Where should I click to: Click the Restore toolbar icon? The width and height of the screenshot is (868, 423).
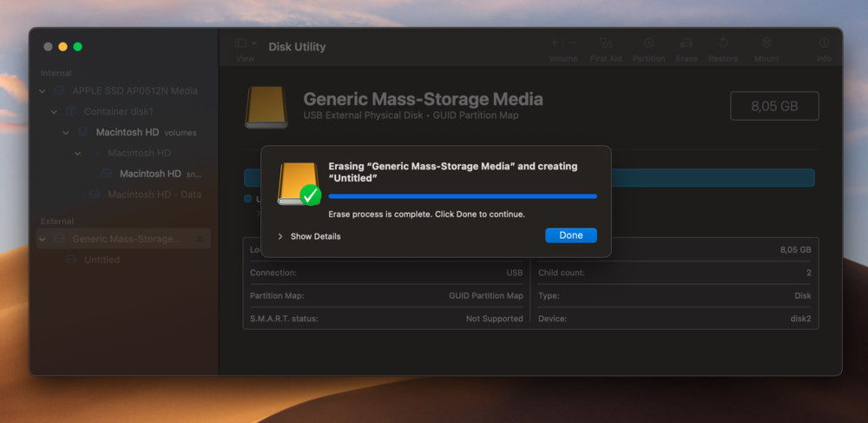(723, 43)
